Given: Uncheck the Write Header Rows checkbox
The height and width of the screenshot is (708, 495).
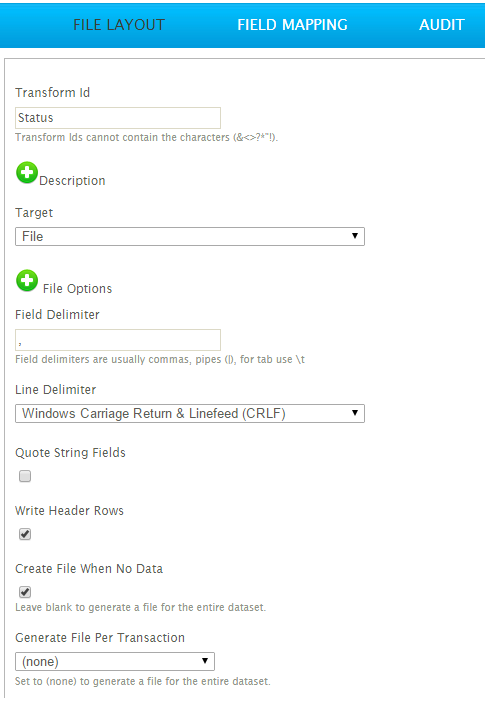Looking at the screenshot, I should [x=25, y=534].
